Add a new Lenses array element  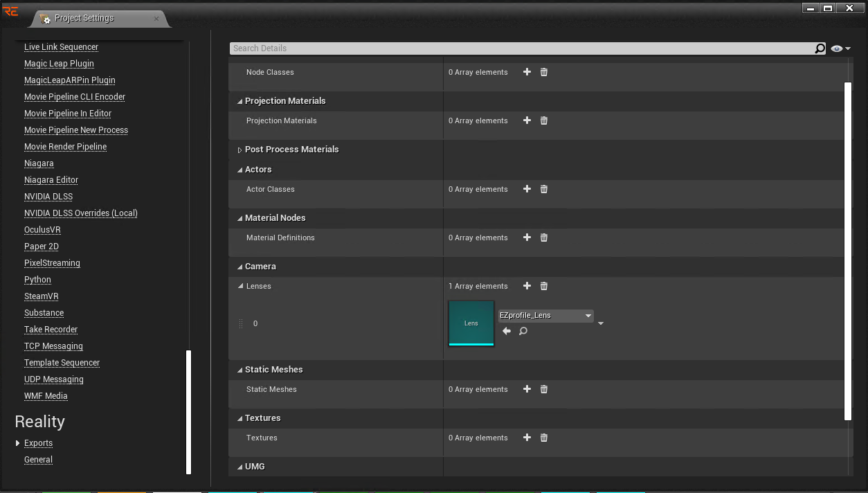[527, 286]
